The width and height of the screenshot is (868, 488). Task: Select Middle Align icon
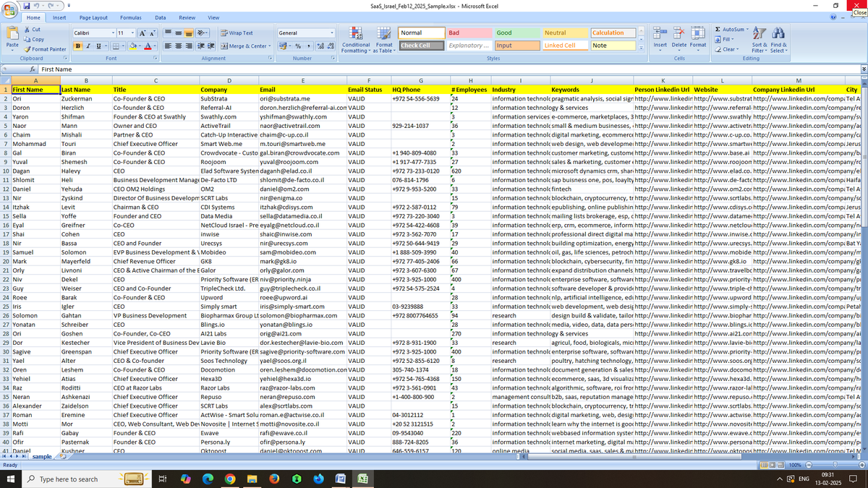click(178, 33)
